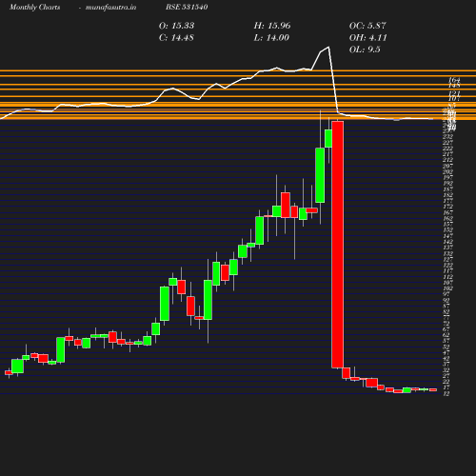The image size is (476, 476).
Task: Click the 12 price axis label
Action: (446, 394)
